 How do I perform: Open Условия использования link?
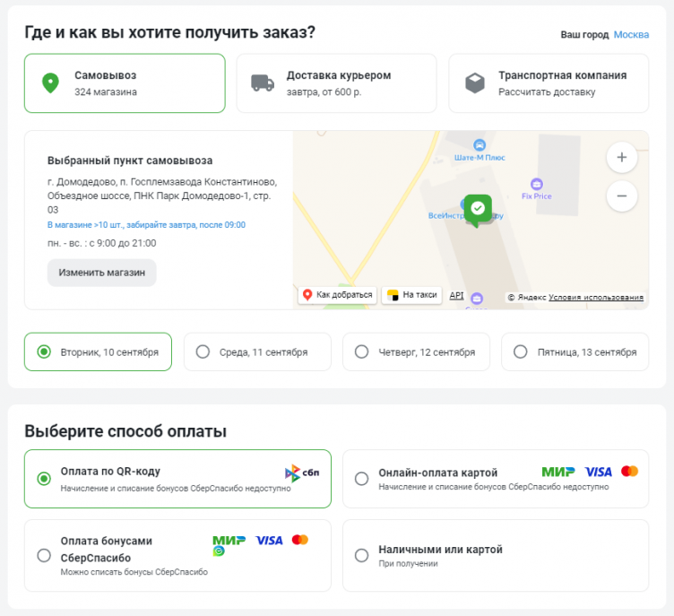tap(596, 298)
